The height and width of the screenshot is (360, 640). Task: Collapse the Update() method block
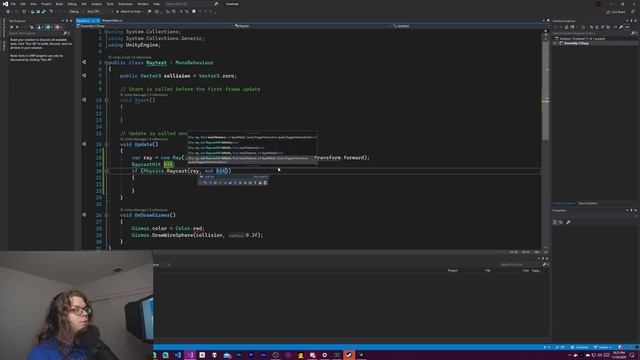107,144
